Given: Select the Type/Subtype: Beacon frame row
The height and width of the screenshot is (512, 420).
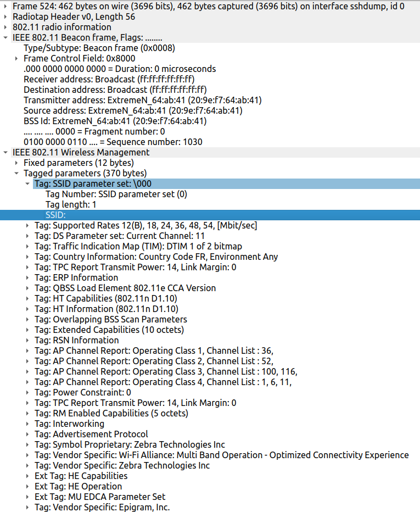Looking at the screenshot, I should click(210, 48).
